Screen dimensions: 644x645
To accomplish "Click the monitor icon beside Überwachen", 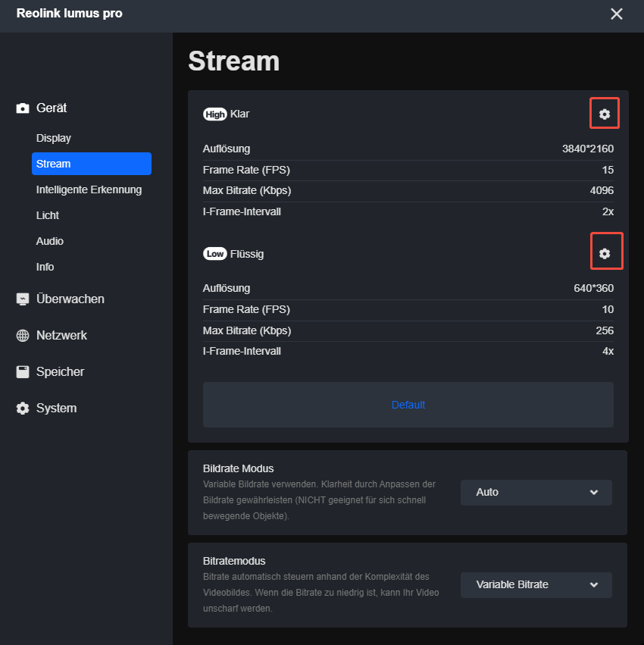I will point(23,299).
